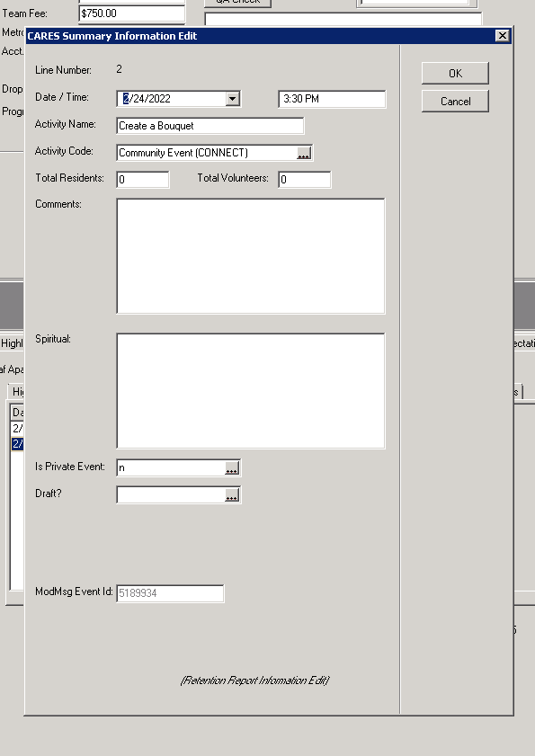535x756 pixels.
Task: Open the Activity Code lookup ellipsis button
Action: (303, 154)
